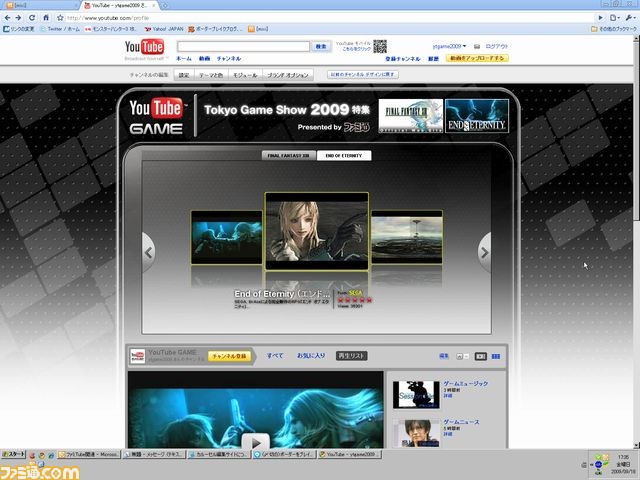Open the wrench settings menu
Image resolution: width=640 pixels, height=480 pixels.
point(630,18)
